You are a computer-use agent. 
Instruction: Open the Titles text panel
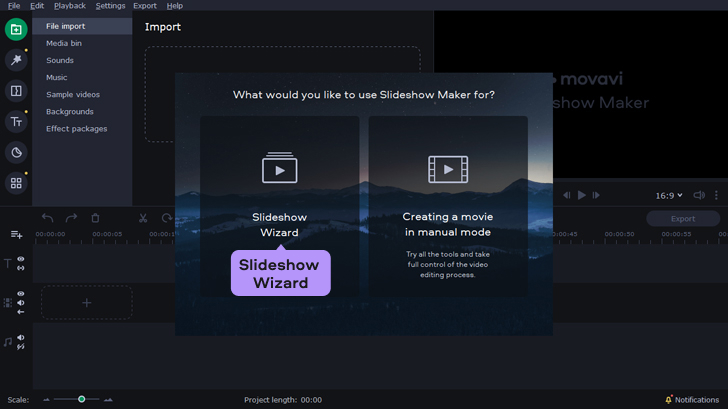click(16, 122)
